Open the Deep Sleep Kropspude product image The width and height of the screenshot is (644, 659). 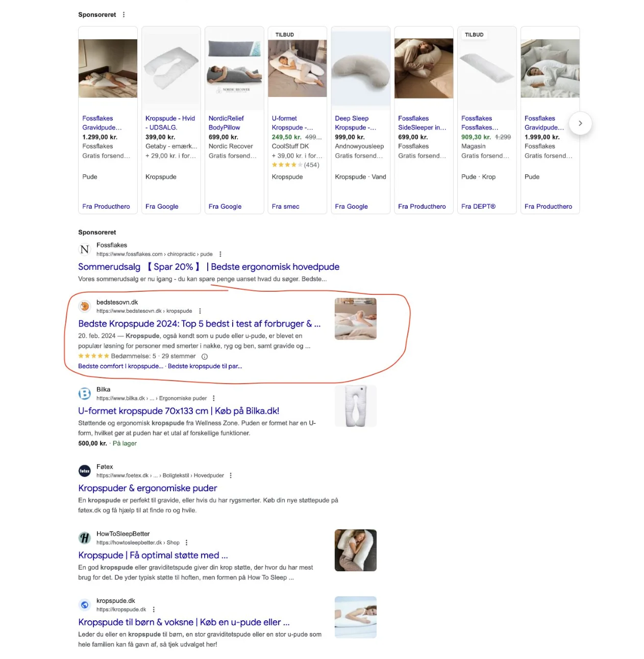[x=361, y=68]
